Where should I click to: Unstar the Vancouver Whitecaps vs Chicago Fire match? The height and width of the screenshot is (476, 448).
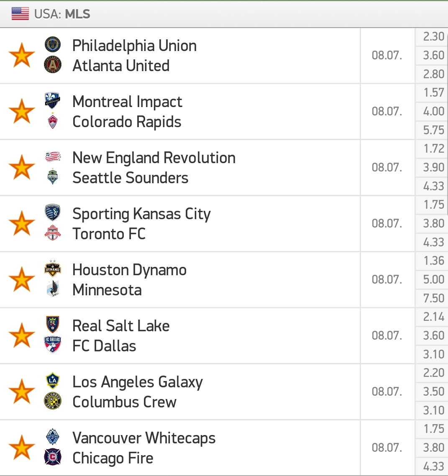tap(22, 448)
